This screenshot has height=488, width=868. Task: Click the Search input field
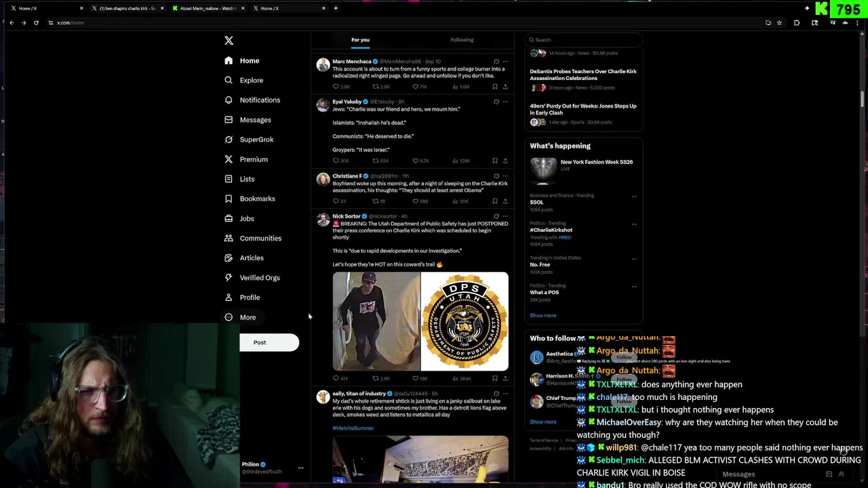point(583,39)
